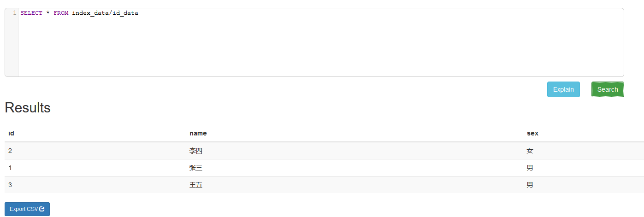Click the Results heading
Viewport: 644px width, 217px height.
point(27,108)
